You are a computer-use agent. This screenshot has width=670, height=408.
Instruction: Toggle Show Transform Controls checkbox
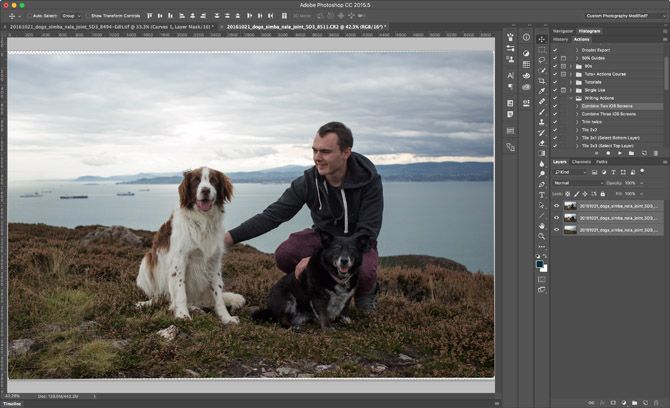88,16
